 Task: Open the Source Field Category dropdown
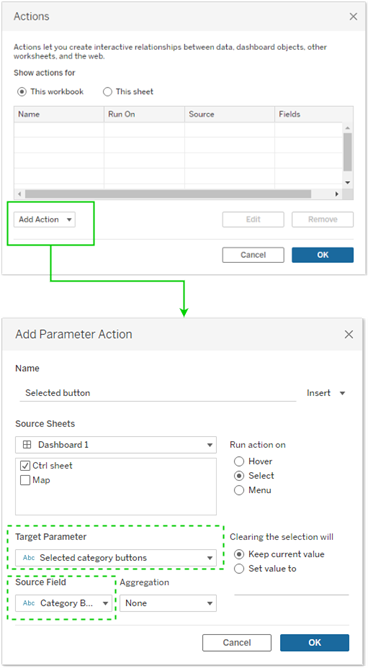[x=64, y=603]
